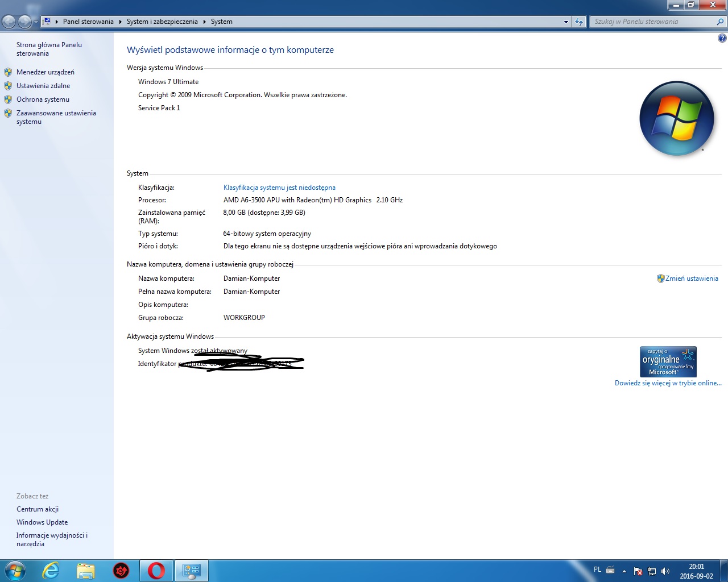Click the WORKGROUP value
Viewport: 728px width, 582px height.
[x=244, y=318]
